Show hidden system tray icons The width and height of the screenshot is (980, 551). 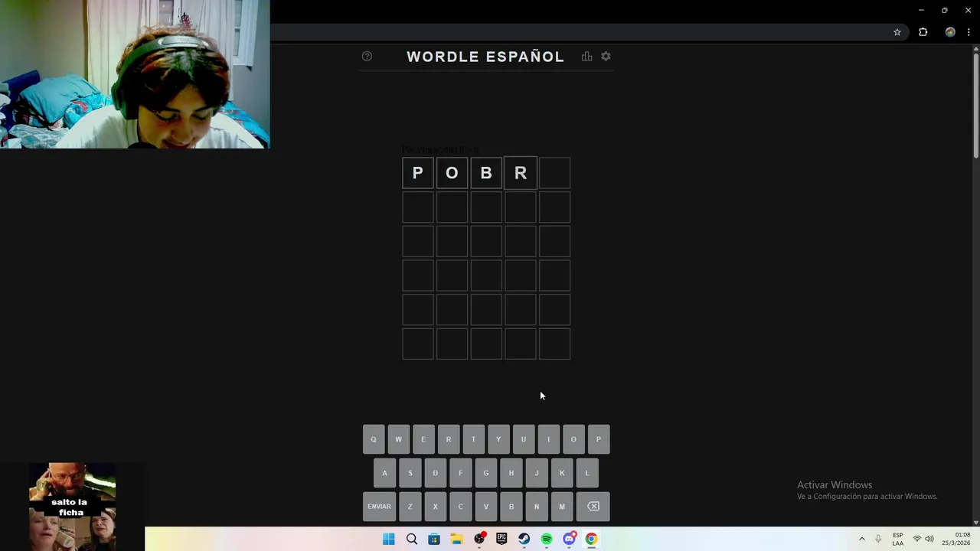(861, 540)
